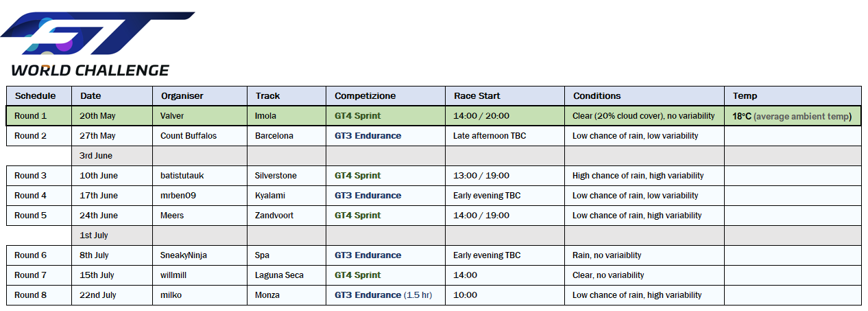Viewport: 868px width, 311px height.
Task: Select the 1st July date cell
Action: pyautogui.click(x=95, y=235)
